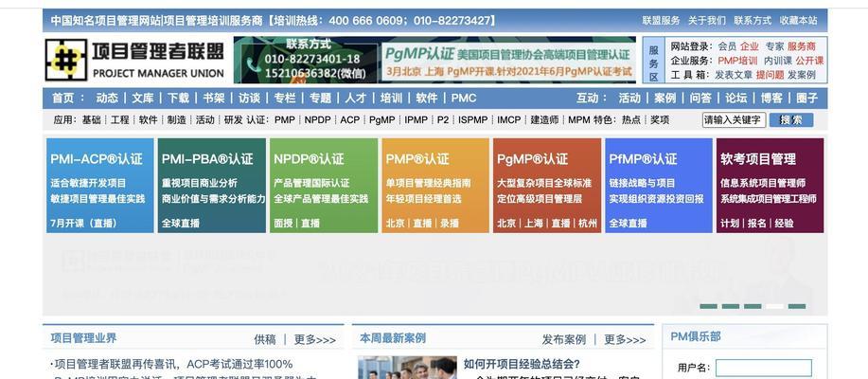Screen dimensions: 868x379
Task: Select IPMP certification sub-link
Action: [416, 119]
